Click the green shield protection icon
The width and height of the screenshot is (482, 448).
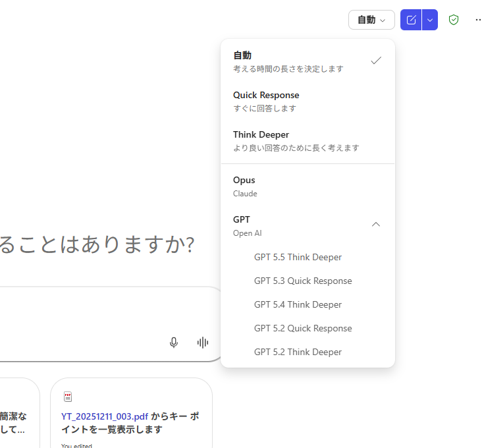point(454,20)
